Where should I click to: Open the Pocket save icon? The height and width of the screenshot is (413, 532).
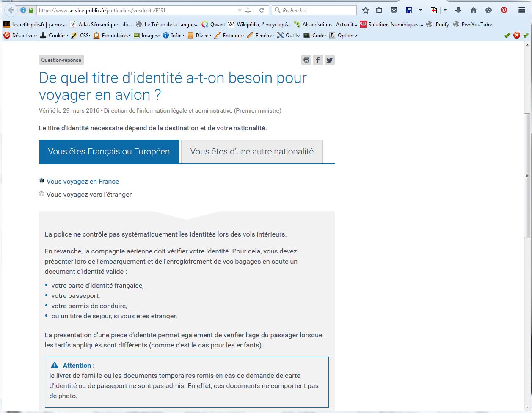394,10
